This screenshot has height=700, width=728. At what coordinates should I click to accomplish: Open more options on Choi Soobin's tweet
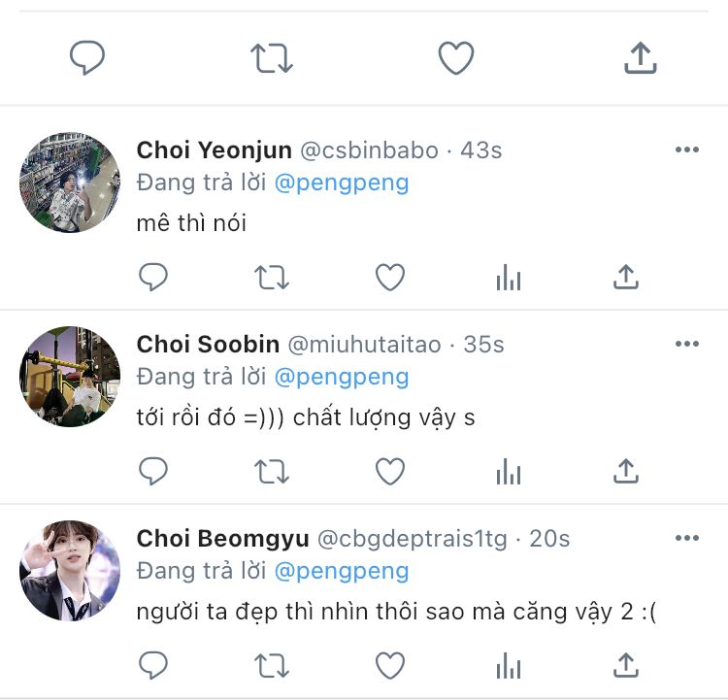(x=686, y=344)
